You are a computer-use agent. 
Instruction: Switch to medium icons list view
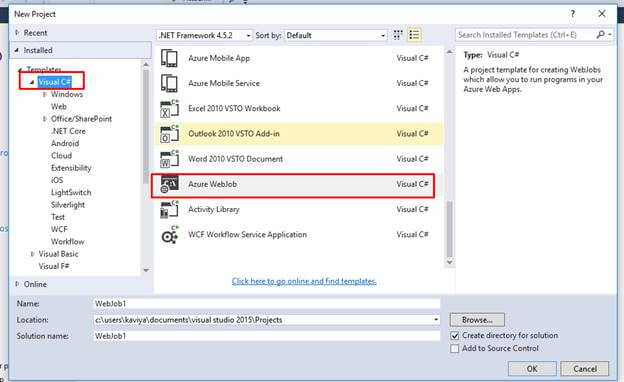[x=414, y=35]
